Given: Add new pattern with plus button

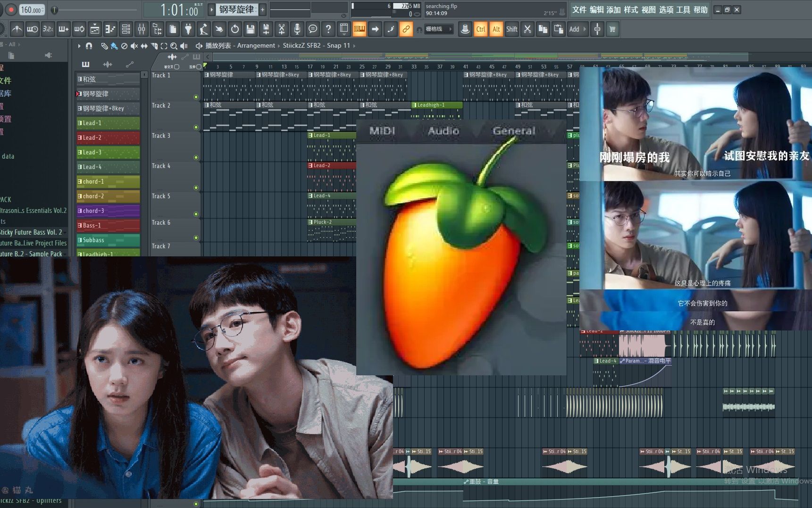Looking at the screenshot, I should 262,9.
